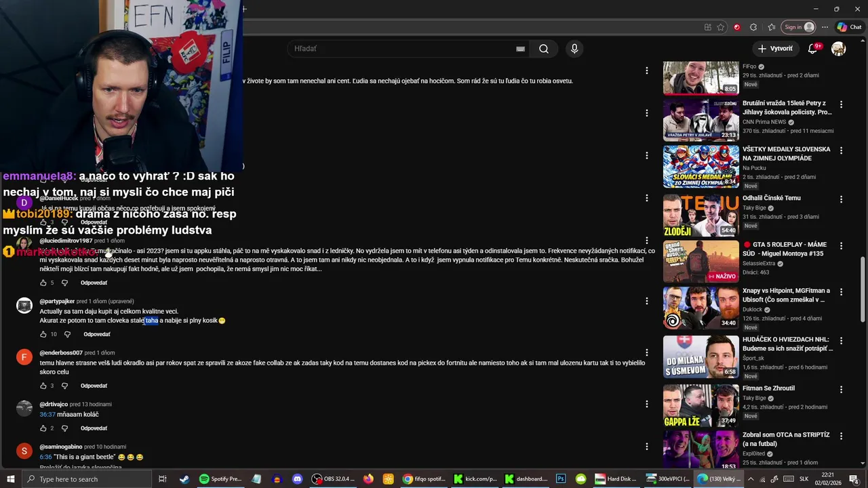Open options menu for partypajker comment
The image size is (868, 488).
coord(647,301)
